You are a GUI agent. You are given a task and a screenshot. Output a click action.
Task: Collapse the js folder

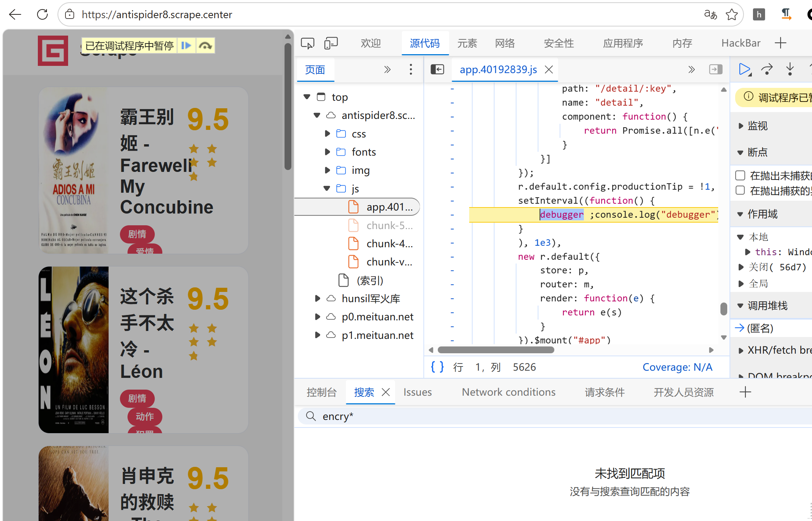327,189
